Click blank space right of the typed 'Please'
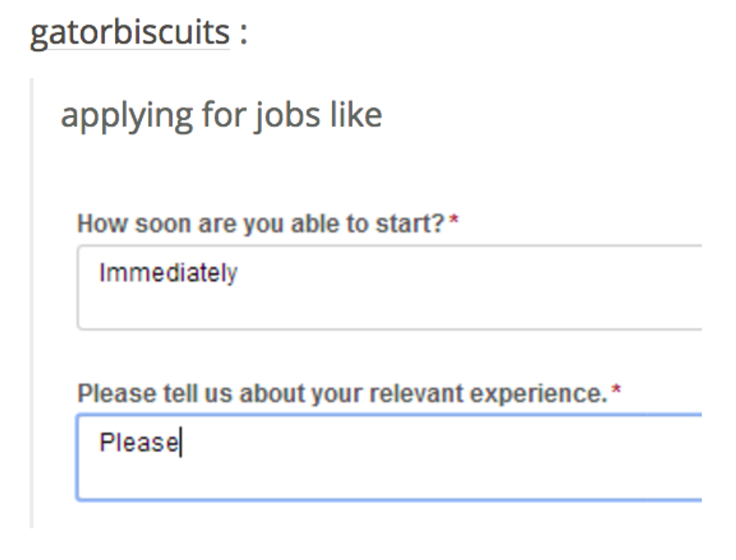Image resolution: width=736 pixels, height=560 pixels. pos(451,444)
